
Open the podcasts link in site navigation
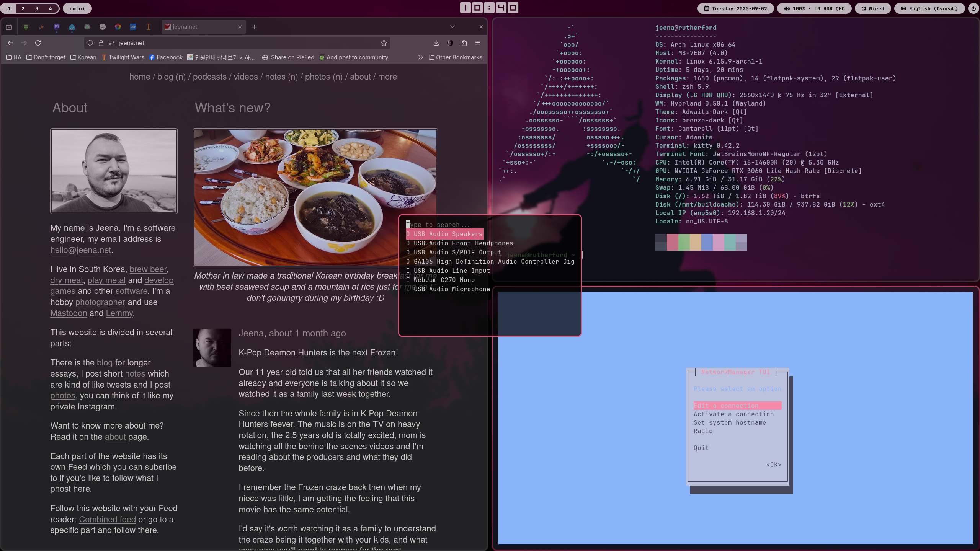pos(209,77)
